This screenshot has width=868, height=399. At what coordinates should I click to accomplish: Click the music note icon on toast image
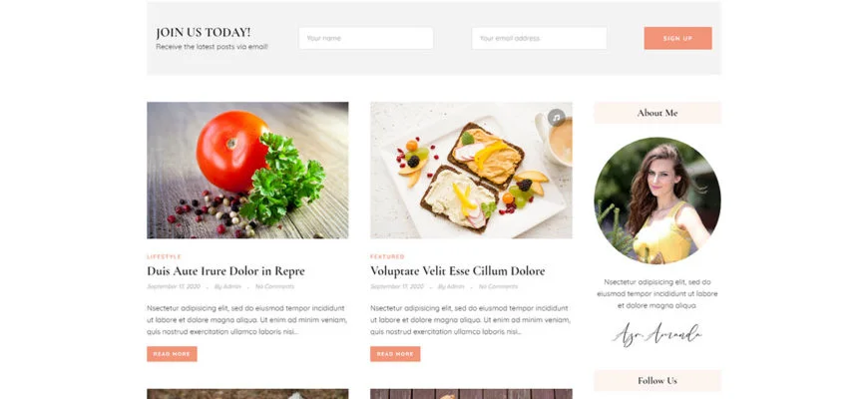point(557,118)
